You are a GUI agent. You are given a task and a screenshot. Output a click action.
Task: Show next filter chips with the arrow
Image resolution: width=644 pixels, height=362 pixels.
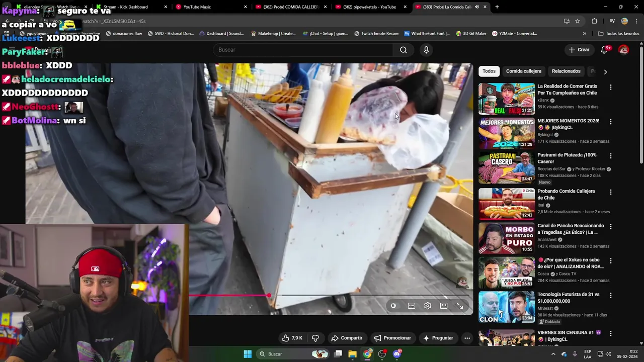click(x=605, y=71)
